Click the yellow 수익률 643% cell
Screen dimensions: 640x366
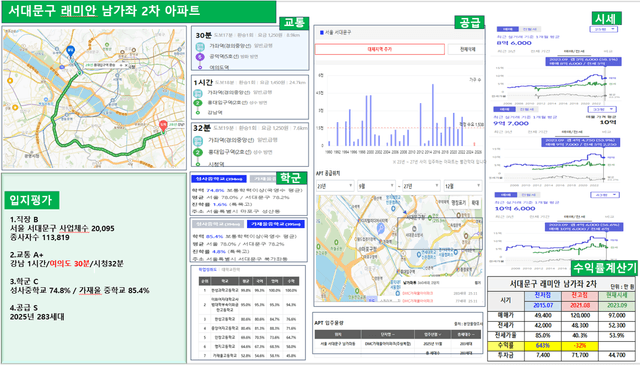click(543, 346)
